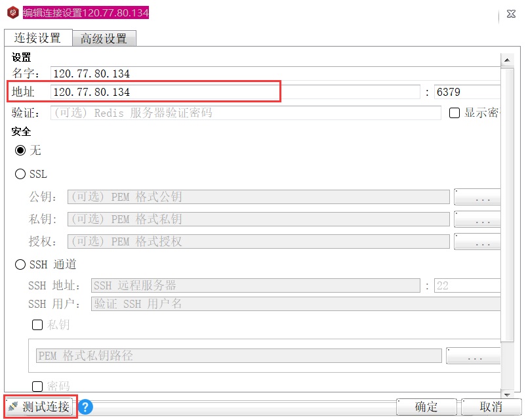Click the 6379 port field
The image size is (526, 420).
point(467,92)
